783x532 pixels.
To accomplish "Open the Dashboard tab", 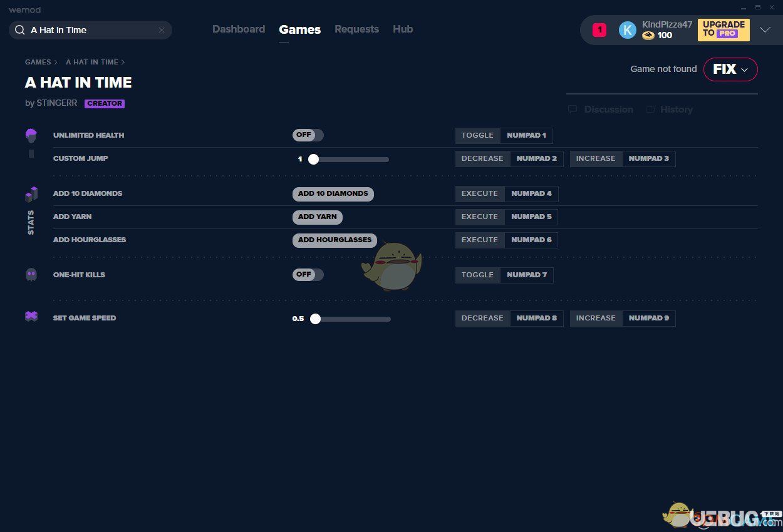I will [239, 29].
